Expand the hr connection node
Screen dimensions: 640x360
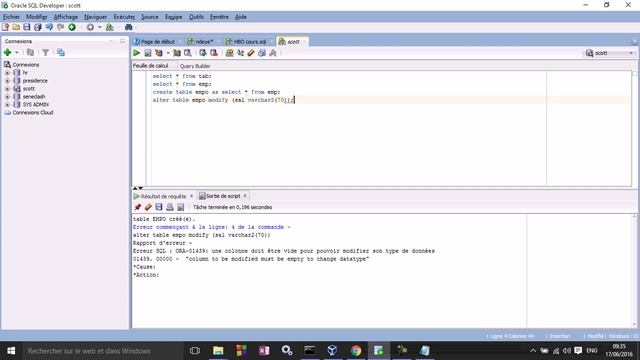7,73
